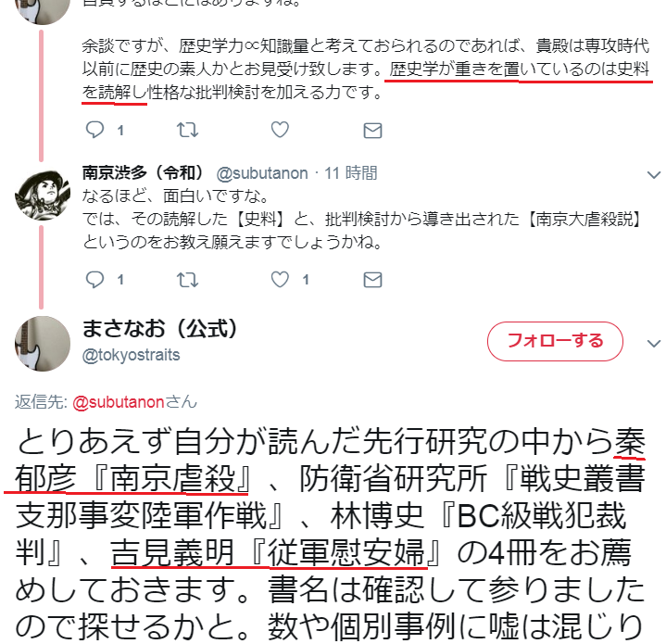Share 南京渋多's tweet via envelope icon
Viewport: 666px width, 644px height.
coord(373,280)
